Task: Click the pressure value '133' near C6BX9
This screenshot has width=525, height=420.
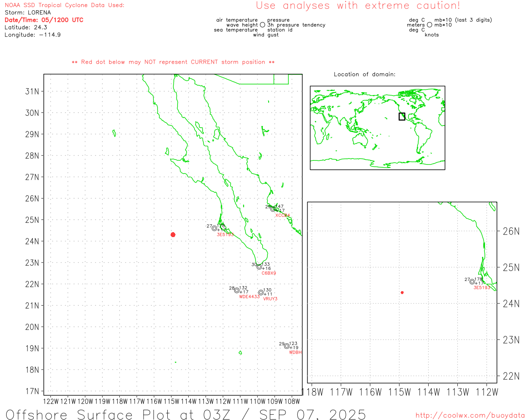Action: click(x=266, y=265)
